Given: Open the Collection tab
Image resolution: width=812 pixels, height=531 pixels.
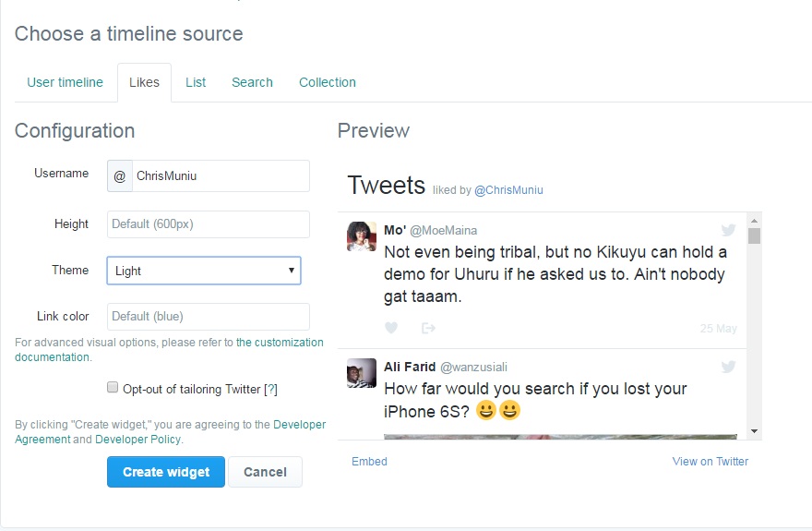Looking at the screenshot, I should 327,82.
